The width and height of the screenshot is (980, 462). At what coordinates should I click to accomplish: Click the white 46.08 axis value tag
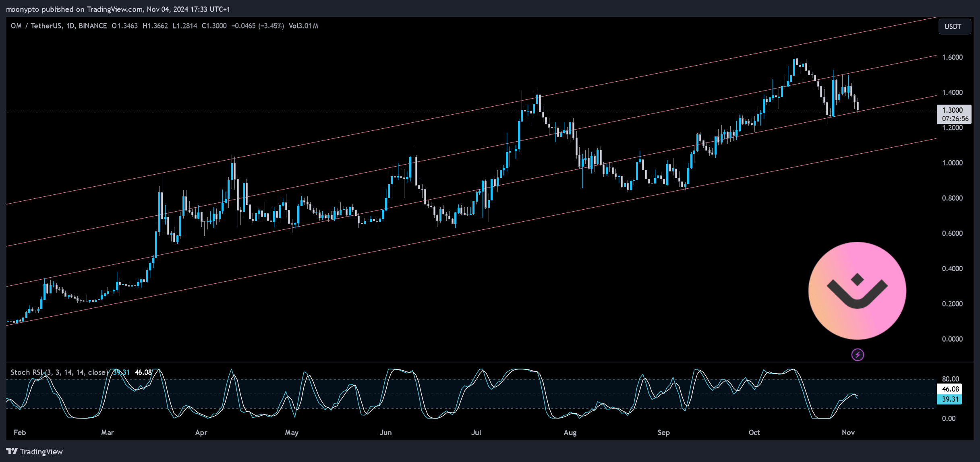click(x=950, y=389)
